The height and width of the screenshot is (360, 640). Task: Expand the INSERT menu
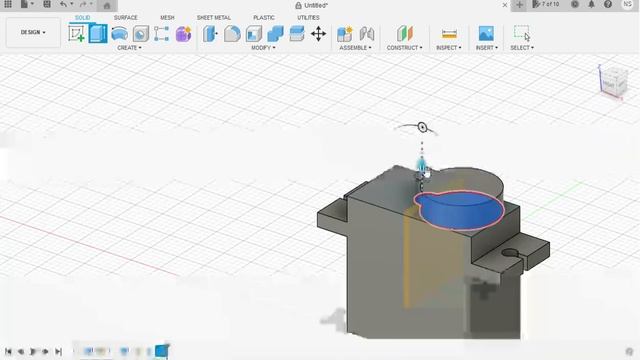coord(487,48)
